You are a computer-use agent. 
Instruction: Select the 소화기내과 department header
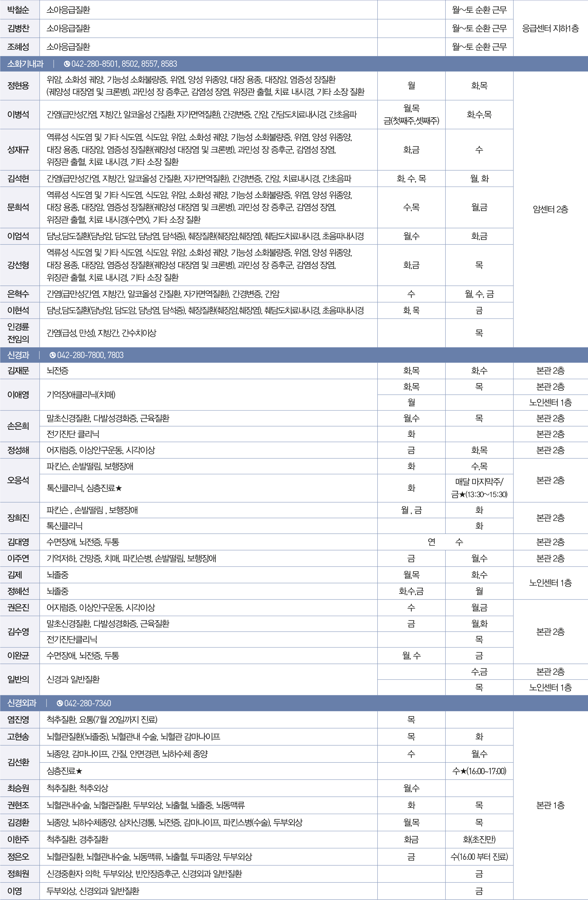(x=25, y=64)
